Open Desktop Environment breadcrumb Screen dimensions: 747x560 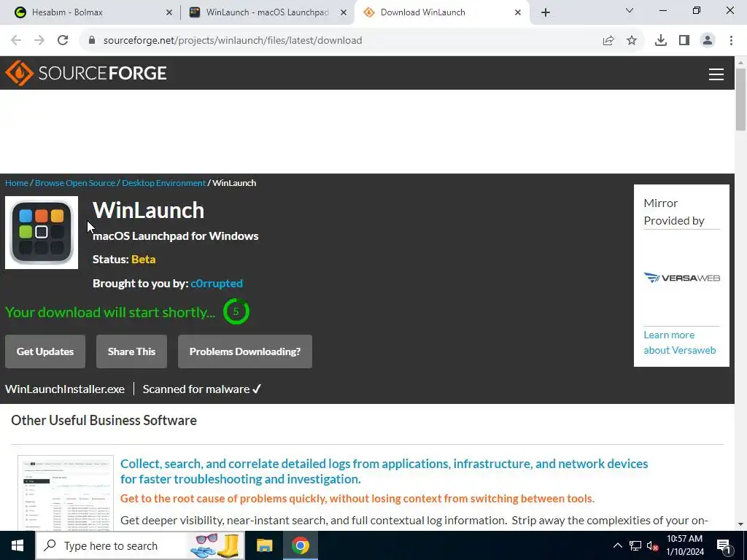click(164, 183)
